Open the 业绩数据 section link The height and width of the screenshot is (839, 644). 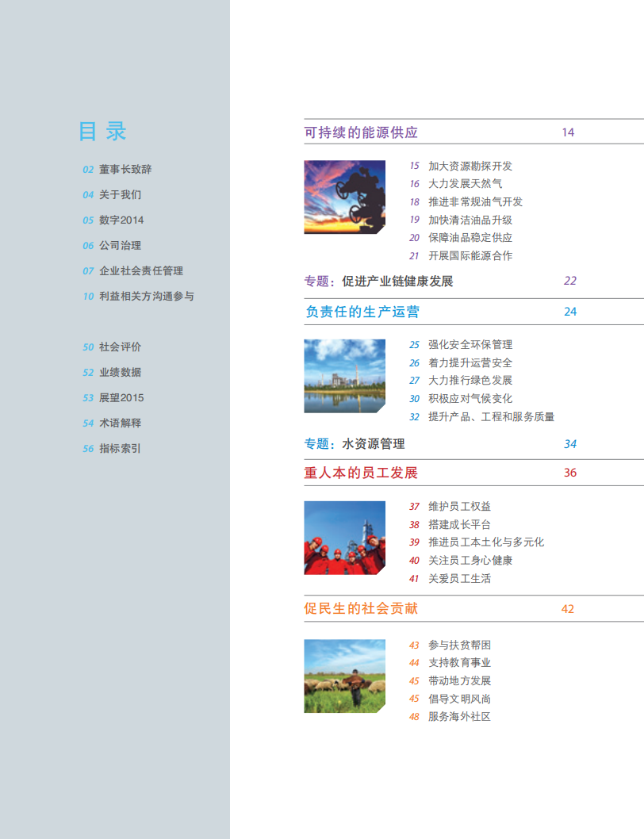click(116, 372)
